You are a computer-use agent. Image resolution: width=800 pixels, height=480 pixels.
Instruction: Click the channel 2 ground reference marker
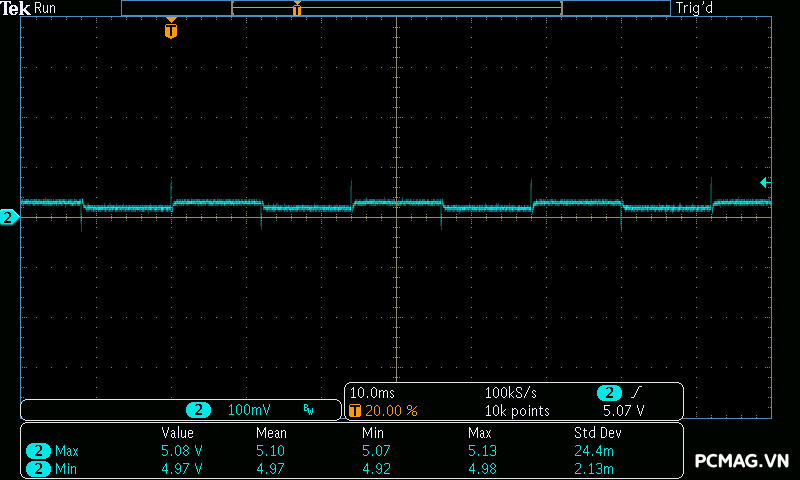coord(9,217)
